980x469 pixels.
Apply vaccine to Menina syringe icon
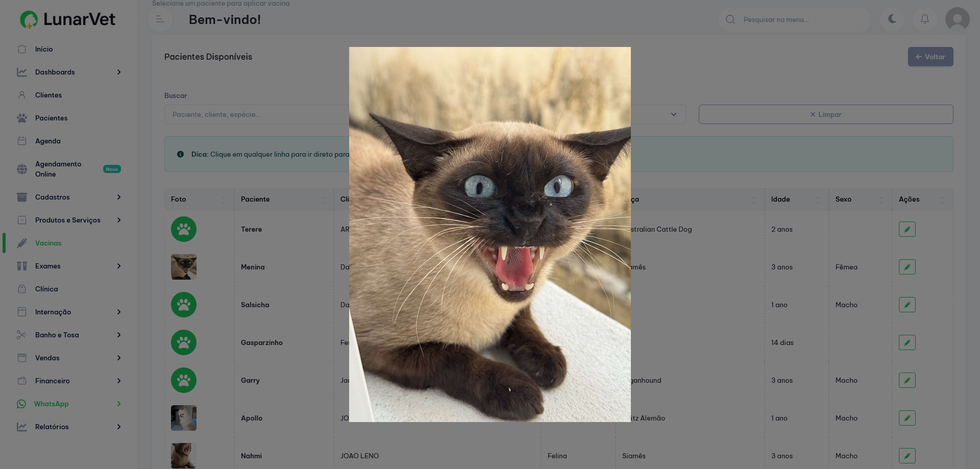pos(907,267)
